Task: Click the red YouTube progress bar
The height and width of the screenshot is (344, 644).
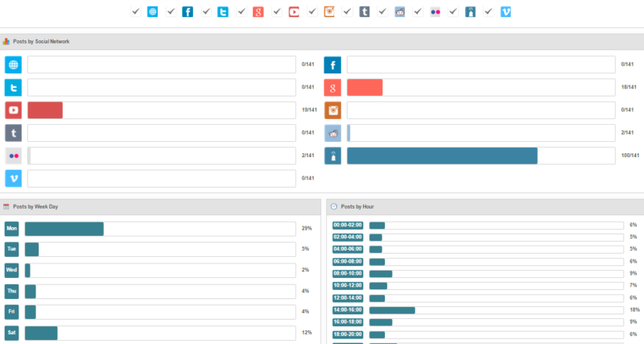Action: tap(45, 110)
